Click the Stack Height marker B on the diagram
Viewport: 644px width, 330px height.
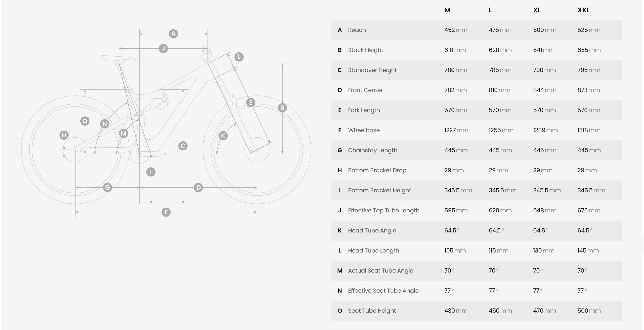282,108
